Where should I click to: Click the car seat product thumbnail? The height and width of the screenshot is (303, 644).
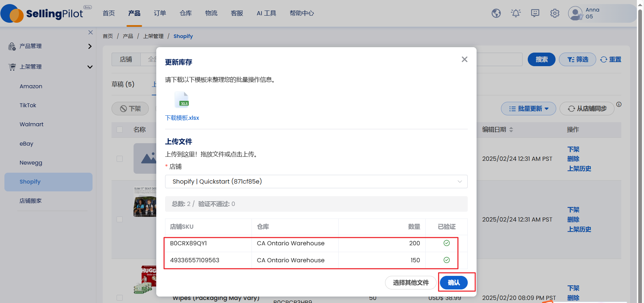click(x=145, y=201)
